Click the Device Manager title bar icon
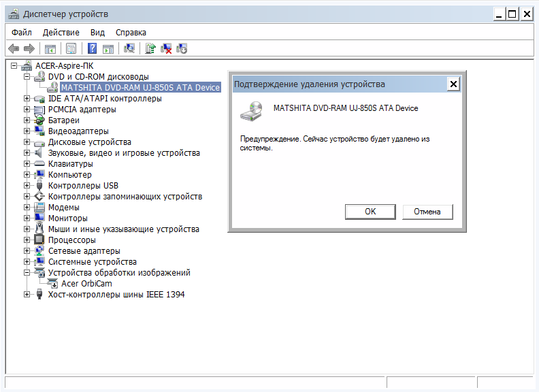539x392 pixels. (14, 14)
